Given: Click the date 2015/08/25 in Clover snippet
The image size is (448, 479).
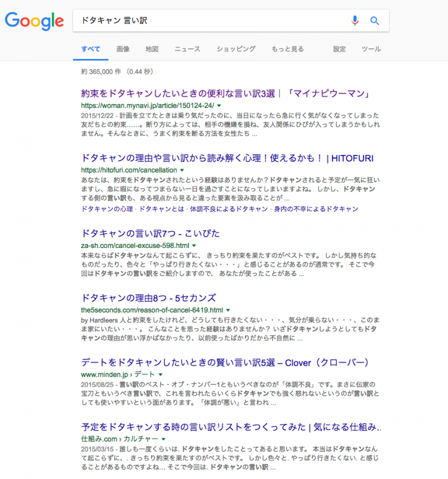Looking at the screenshot, I should tap(97, 384).
